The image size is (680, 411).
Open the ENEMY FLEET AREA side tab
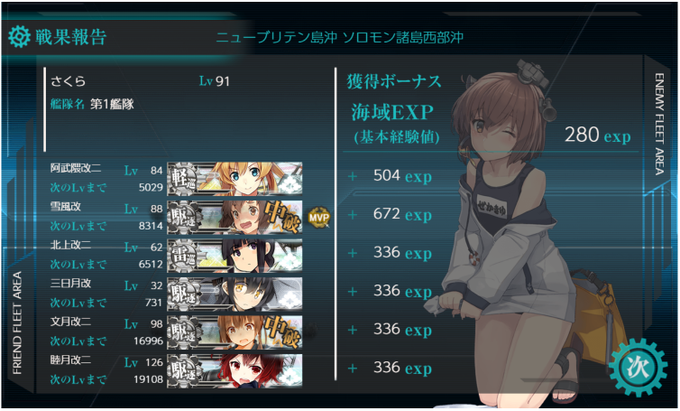(659, 124)
